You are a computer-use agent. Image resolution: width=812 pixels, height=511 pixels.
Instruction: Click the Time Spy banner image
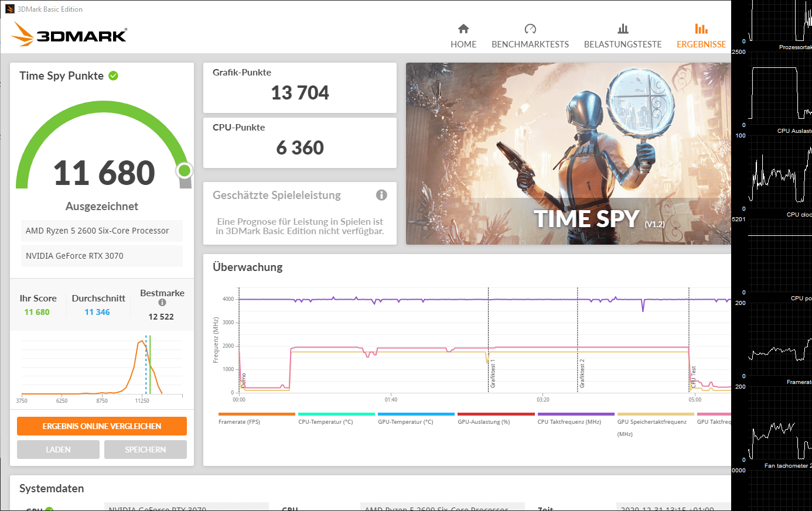[x=568, y=154]
